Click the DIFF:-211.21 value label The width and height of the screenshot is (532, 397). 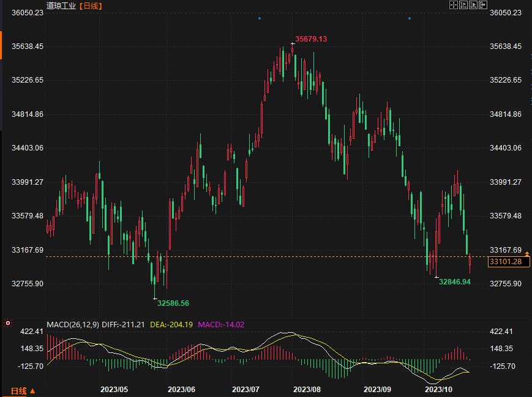pyautogui.click(x=123, y=324)
